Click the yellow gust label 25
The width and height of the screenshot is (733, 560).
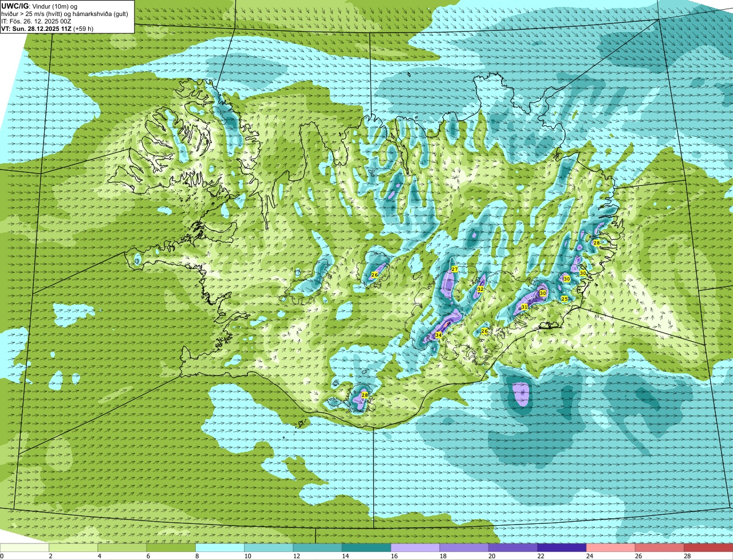564,299
